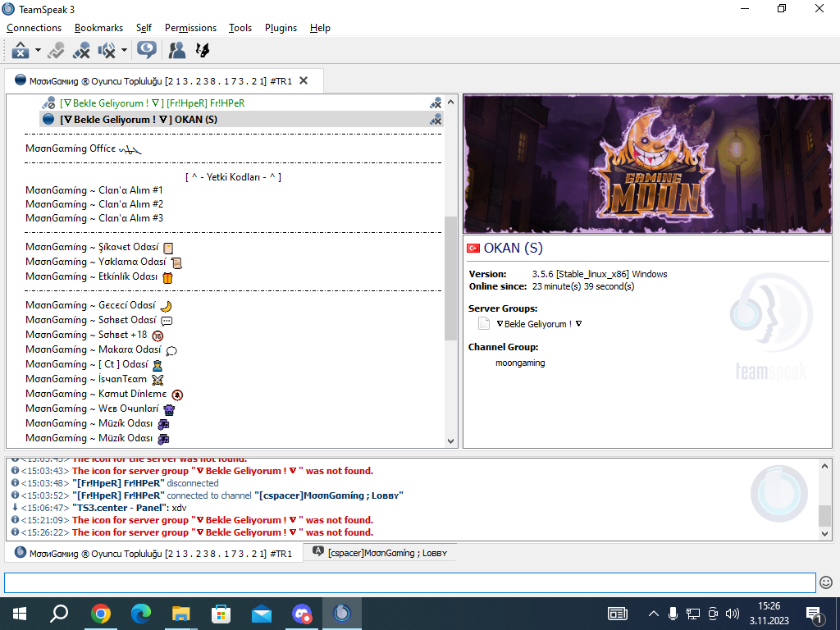
Task: Open the Contacts manager icon
Action: tap(177, 50)
